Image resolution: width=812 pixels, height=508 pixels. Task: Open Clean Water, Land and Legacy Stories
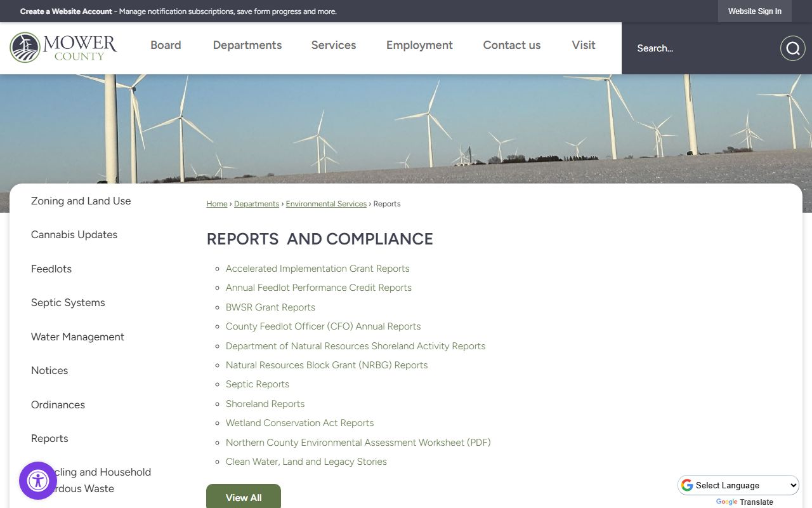coord(306,462)
